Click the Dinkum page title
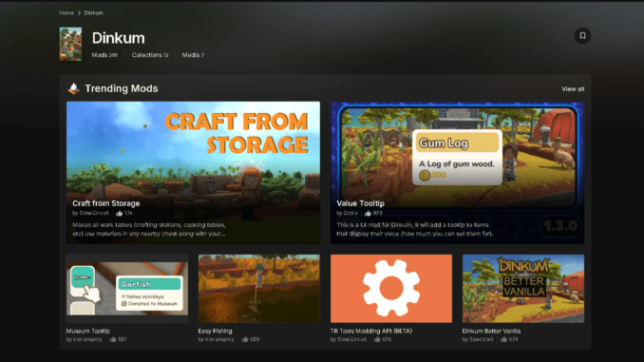 (x=119, y=38)
